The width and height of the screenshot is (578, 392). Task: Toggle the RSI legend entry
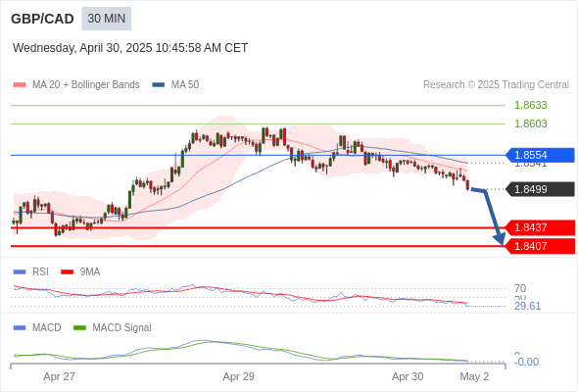31,271
